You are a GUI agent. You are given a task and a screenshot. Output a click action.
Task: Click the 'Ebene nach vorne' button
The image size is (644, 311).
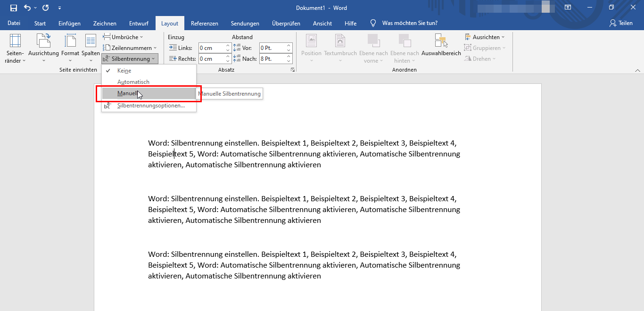pyautogui.click(x=373, y=49)
